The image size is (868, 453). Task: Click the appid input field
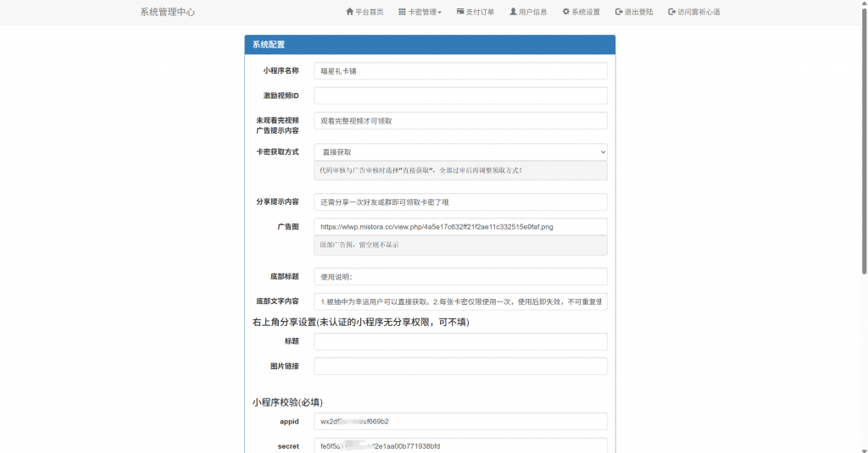coord(460,421)
